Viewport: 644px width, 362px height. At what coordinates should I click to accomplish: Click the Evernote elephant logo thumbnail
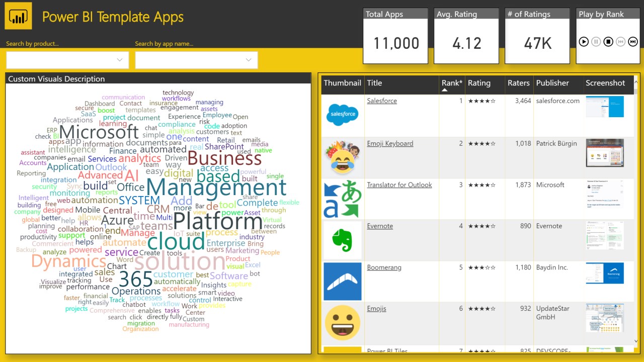pos(342,240)
